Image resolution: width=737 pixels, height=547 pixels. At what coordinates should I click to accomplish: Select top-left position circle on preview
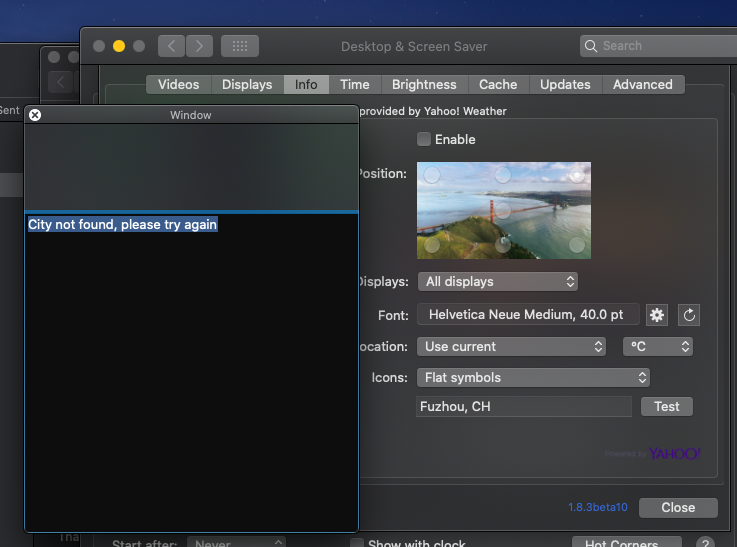[x=432, y=175]
